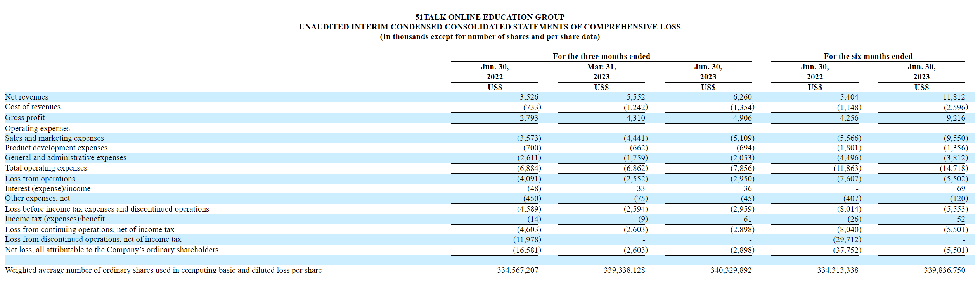Select the "Sales and marketing expenses" label
Screen dimensions: 980x286
click(54, 138)
